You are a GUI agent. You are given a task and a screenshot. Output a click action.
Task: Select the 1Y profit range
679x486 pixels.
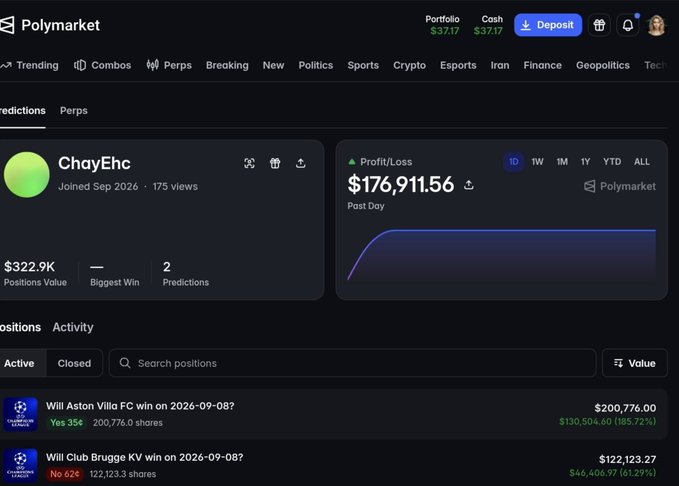(585, 162)
